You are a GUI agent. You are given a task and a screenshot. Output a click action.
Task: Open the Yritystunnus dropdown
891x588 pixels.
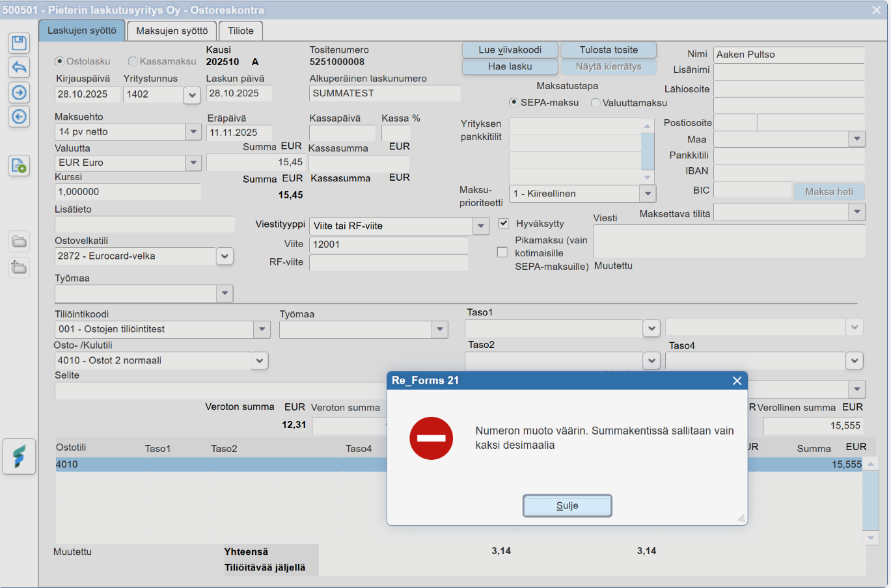pyautogui.click(x=191, y=95)
